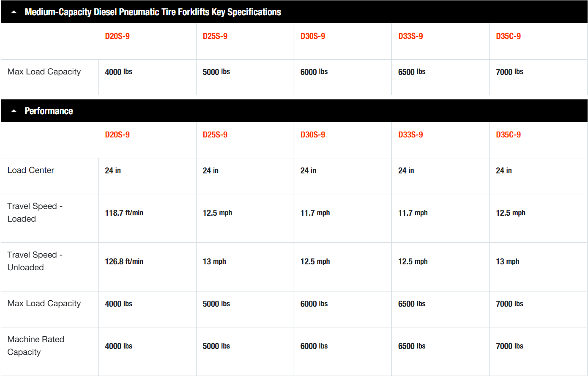Collapse the Key Specifications section caret
588x376 pixels.
pos(14,12)
